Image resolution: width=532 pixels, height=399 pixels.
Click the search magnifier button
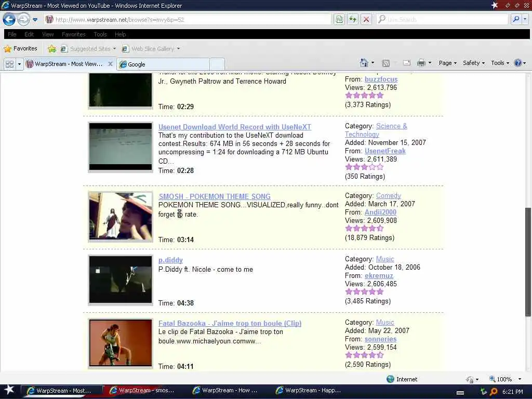(x=516, y=19)
